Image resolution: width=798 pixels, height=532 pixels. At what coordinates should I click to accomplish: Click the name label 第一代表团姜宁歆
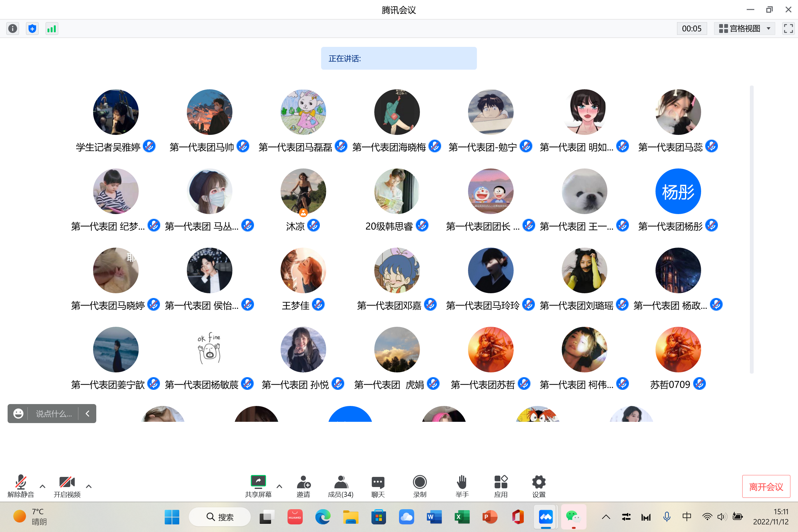[108, 384]
